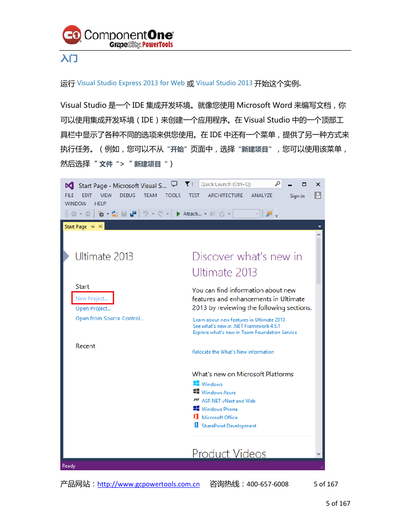Screen dimensions: 411x532
Task: Open the EDIT menu
Action: pos(87,195)
